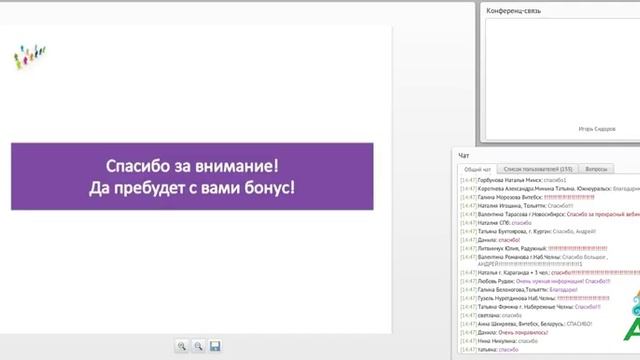
Task: Open the Вопросы tab
Action: (596, 169)
